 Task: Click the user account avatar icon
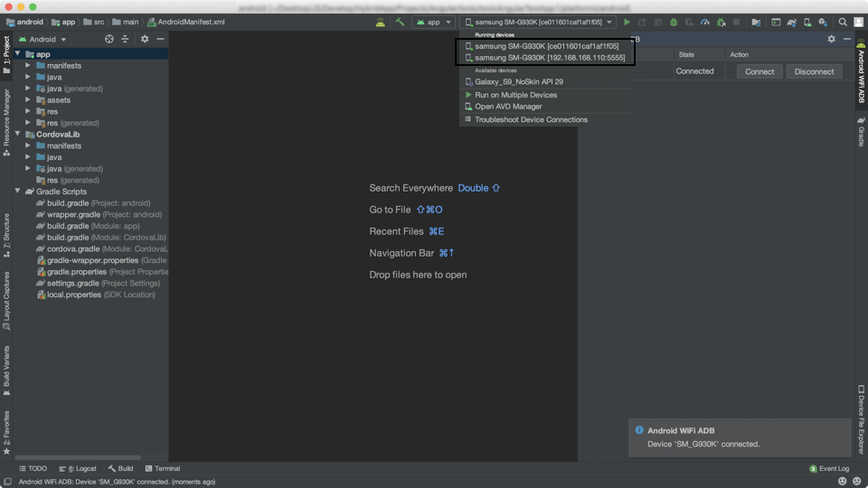[x=859, y=22]
